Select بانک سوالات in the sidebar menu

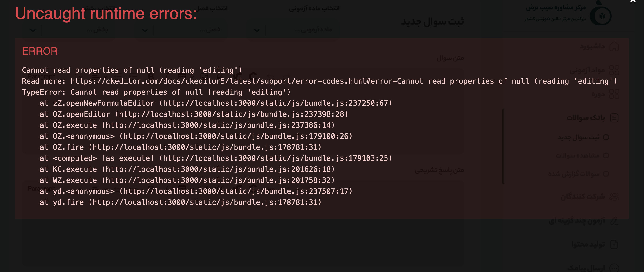[x=600, y=117]
